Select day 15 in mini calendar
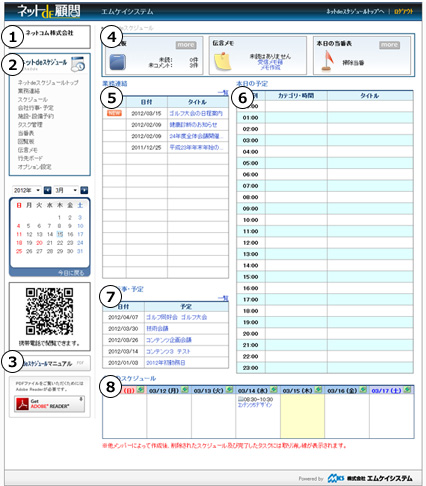This screenshot has height=486, width=426. (x=60, y=234)
